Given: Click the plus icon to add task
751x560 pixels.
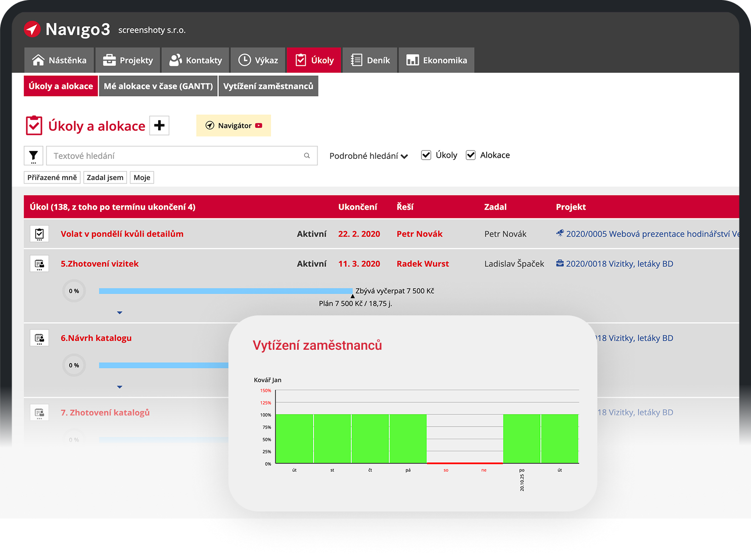Looking at the screenshot, I should click(x=159, y=125).
